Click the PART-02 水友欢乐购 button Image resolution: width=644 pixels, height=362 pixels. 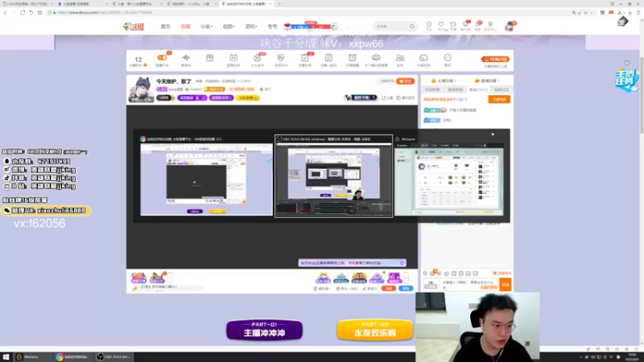click(x=375, y=330)
